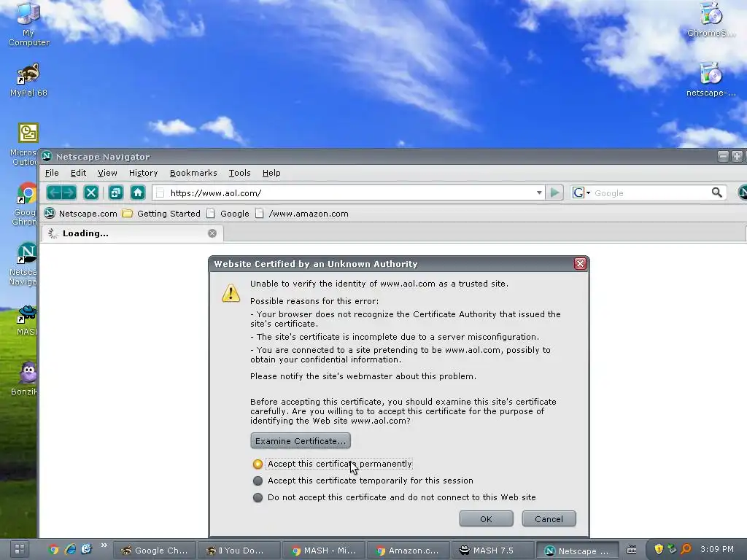The image size is (747, 560).
Task: Select the MASH desktop icon
Action: [27, 321]
